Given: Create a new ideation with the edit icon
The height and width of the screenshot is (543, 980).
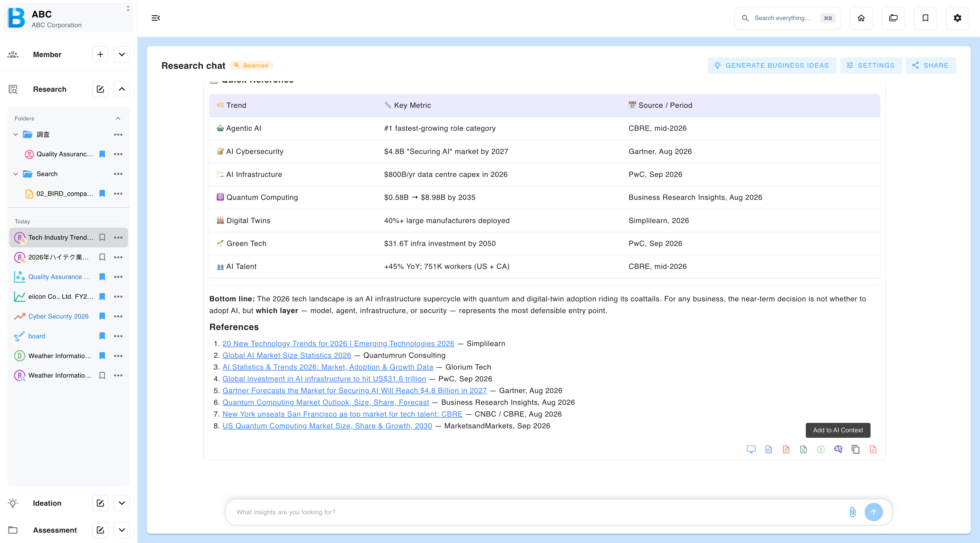Looking at the screenshot, I should click(100, 503).
